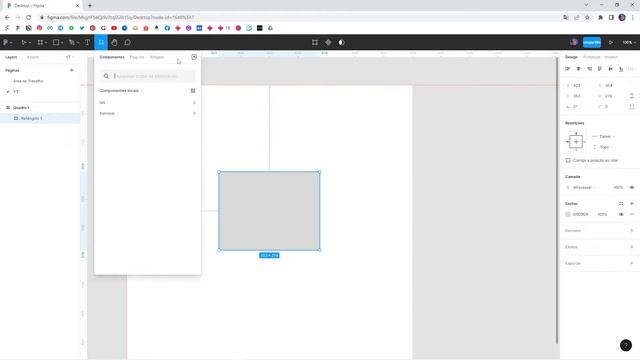Select the Quadro 1 frame layer
The width and height of the screenshot is (640, 360).
[x=21, y=108]
